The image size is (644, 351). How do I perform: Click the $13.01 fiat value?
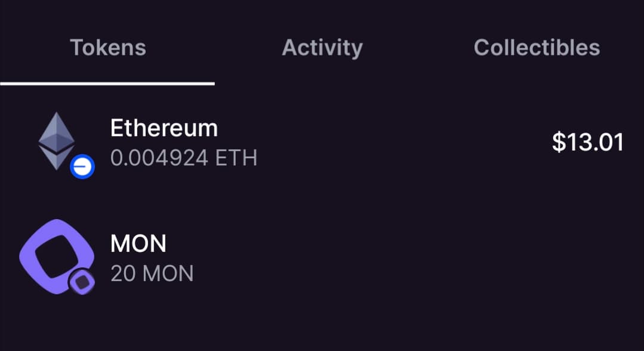coord(588,143)
